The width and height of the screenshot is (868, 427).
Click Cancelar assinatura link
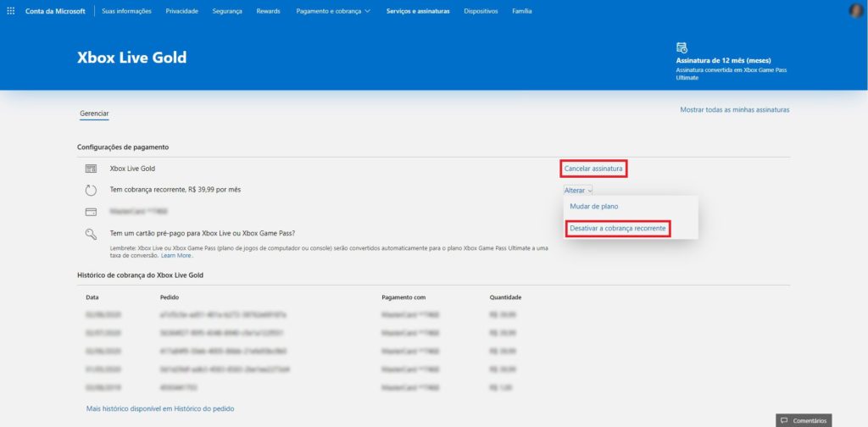pos(593,169)
